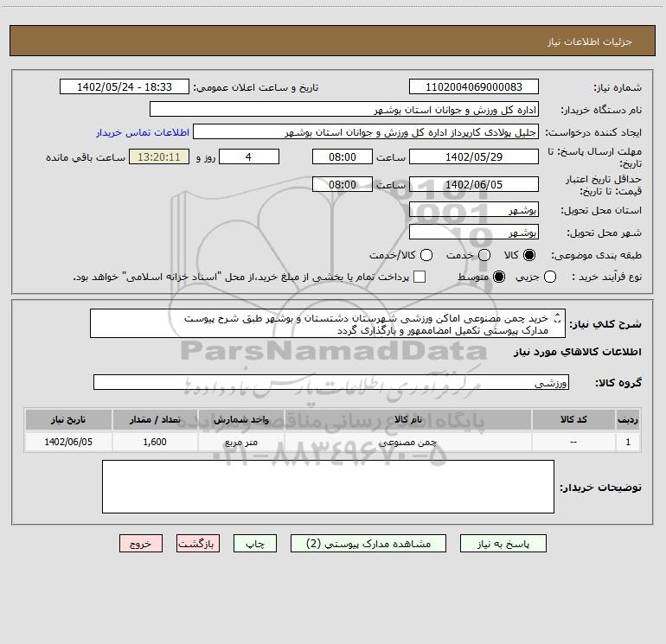666x644 pixels.
Task: Click the شرح کلی نیاز description box
Action: (328, 323)
